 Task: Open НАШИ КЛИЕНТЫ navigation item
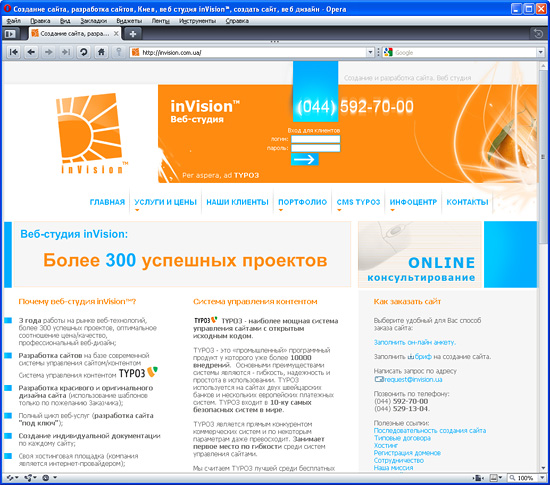237,202
